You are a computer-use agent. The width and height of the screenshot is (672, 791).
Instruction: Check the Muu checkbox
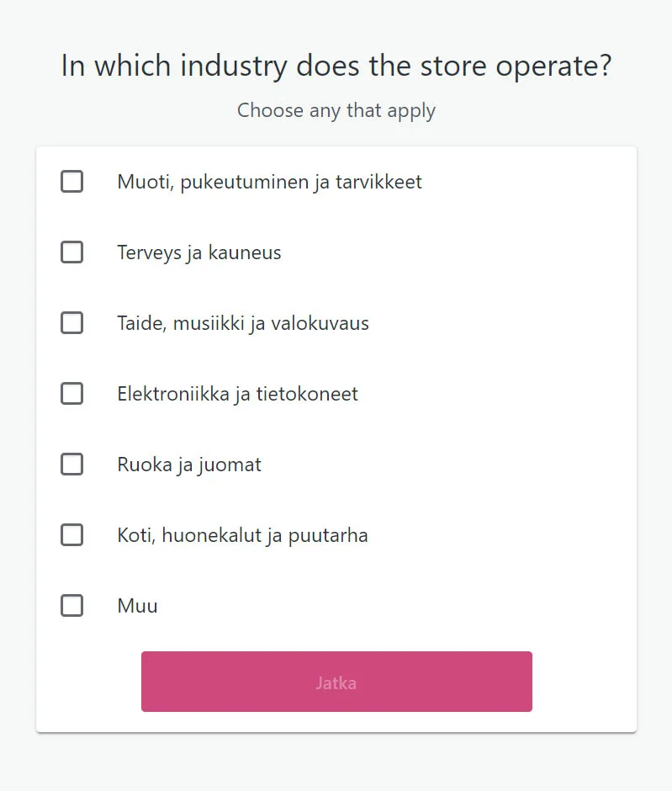coord(72,606)
